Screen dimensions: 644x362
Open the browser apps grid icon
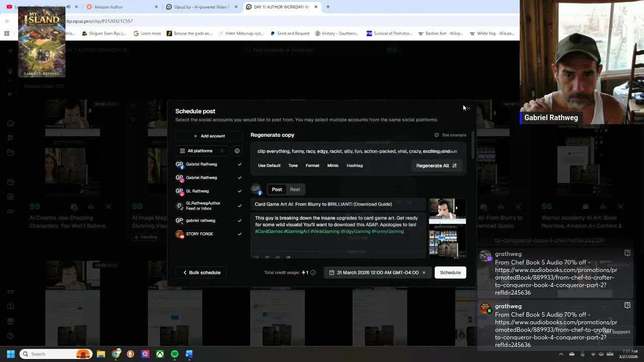(7, 33)
